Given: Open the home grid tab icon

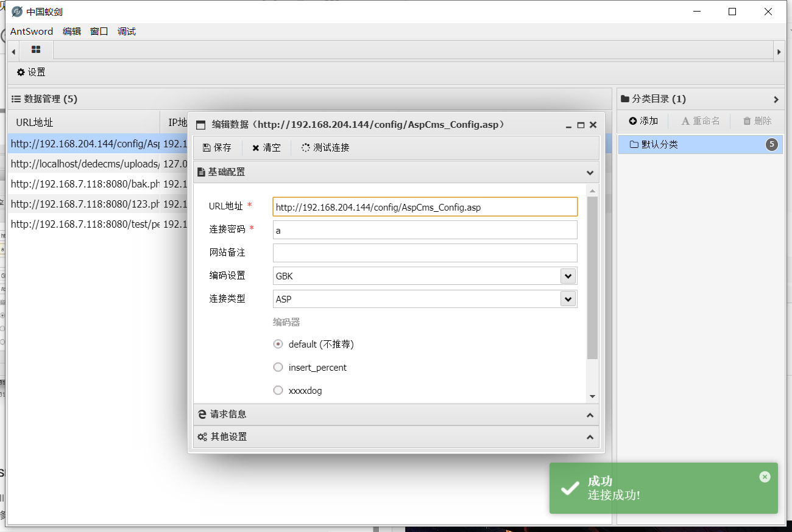Looking at the screenshot, I should point(36,50).
